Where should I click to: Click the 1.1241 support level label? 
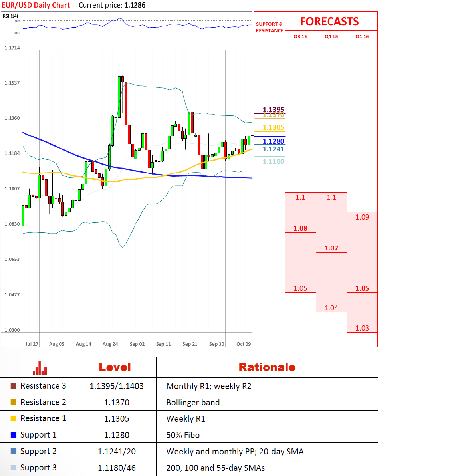273,149
